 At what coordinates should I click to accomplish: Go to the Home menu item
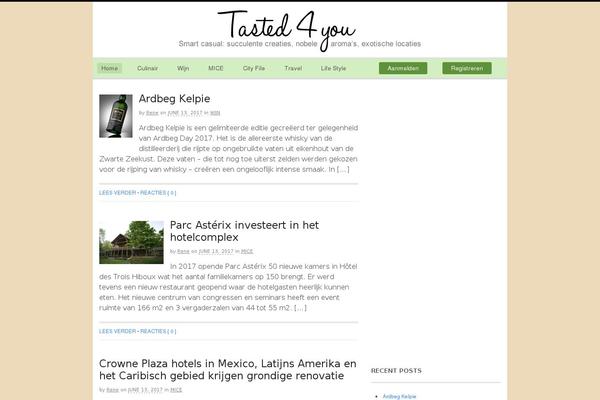109,68
